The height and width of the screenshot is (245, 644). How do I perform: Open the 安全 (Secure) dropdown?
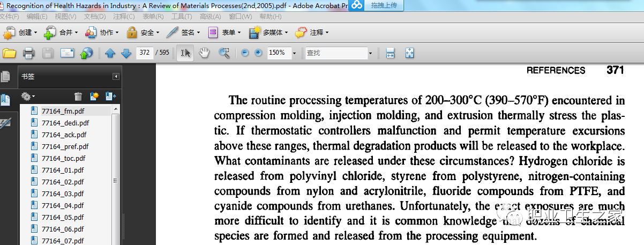(x=143, y=33)
